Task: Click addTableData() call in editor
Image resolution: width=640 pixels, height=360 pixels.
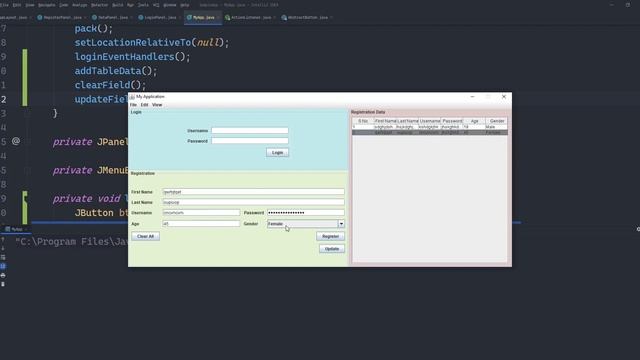Action: tap(116, 71)
